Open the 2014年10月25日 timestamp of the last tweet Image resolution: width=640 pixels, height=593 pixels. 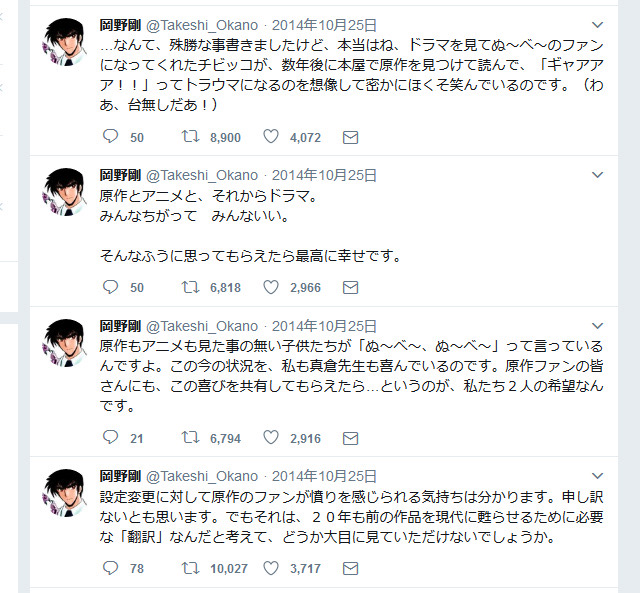click(x=324, y=476)
